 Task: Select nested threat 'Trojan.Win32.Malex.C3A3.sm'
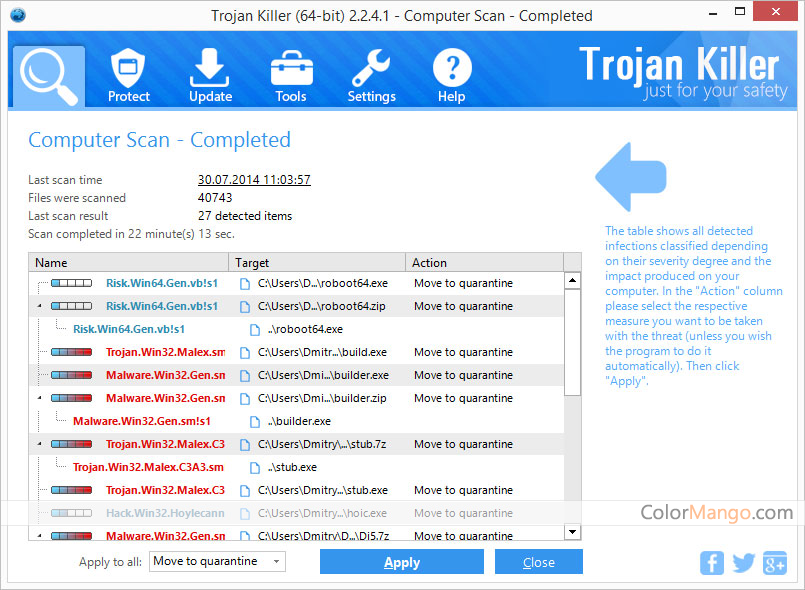(148, 467)
